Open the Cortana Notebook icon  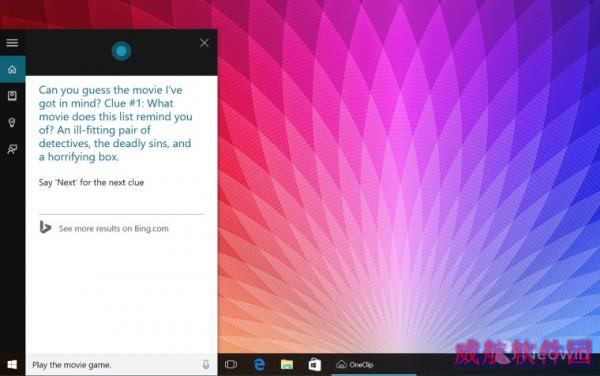12,96
